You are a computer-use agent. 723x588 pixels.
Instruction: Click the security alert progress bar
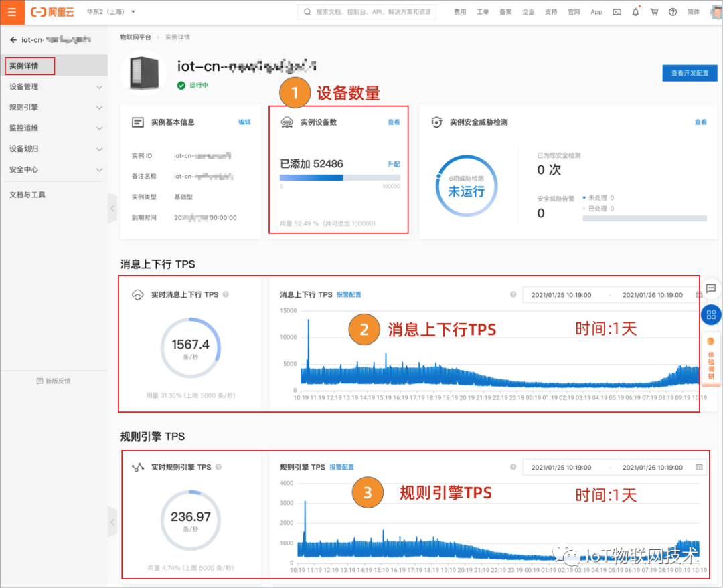pos(645,219)
